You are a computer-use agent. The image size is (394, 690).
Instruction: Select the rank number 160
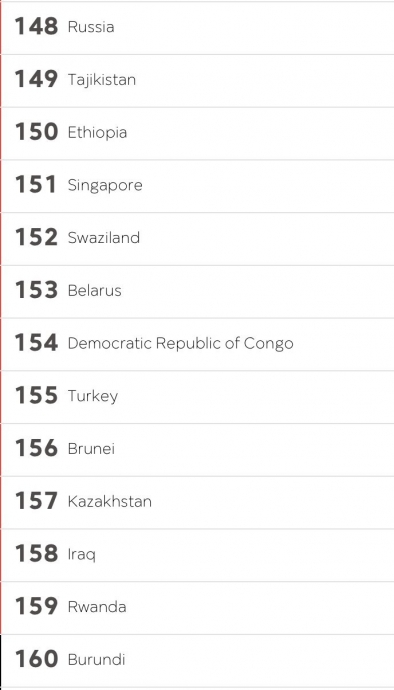pos(37,659)
